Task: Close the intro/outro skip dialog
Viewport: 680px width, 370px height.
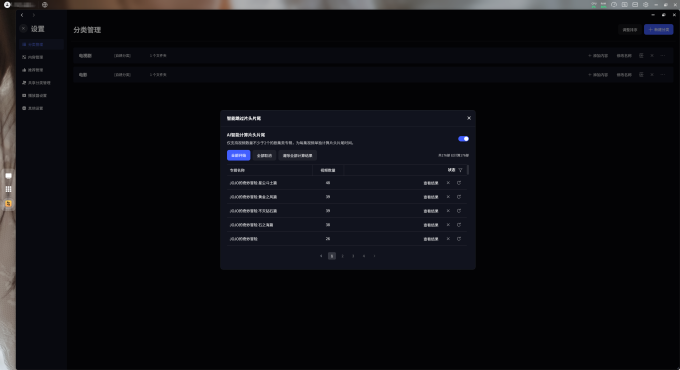Action: (469, 118)
